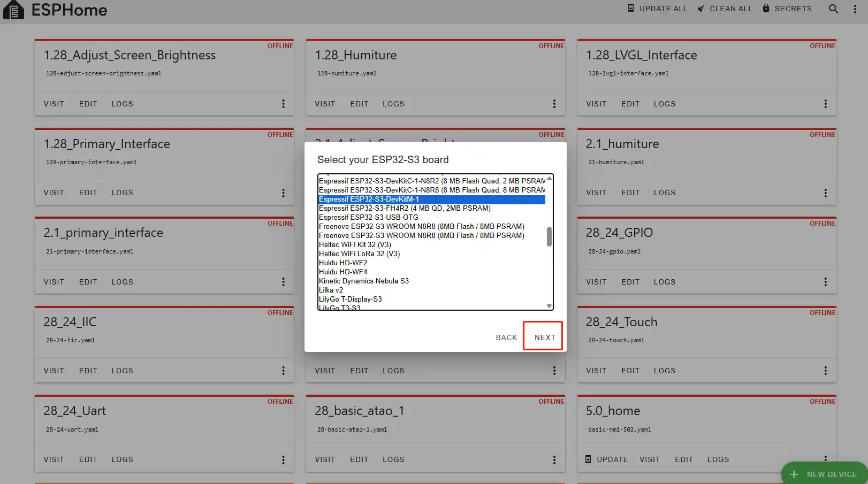Open three-dot menu for 1.28_Adjust_Screen_Brightness card
This screenshot has height=484, width=868.
click(283, 104)
